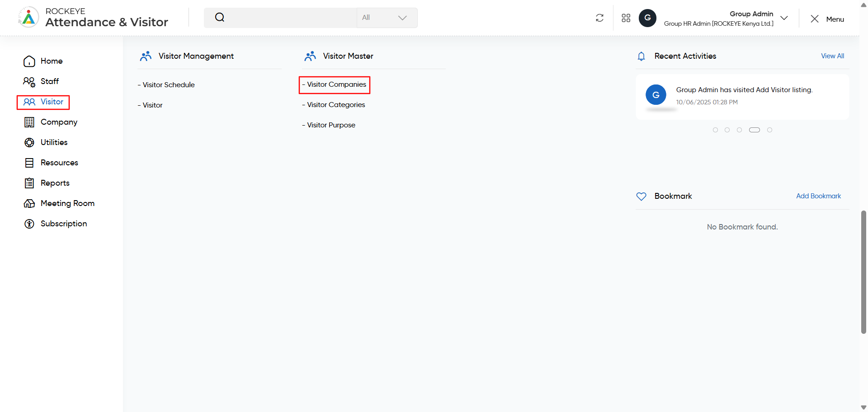868x412 pixels.
Task: Click the Staff people-gear icon
Action: [x=29, y=82]
